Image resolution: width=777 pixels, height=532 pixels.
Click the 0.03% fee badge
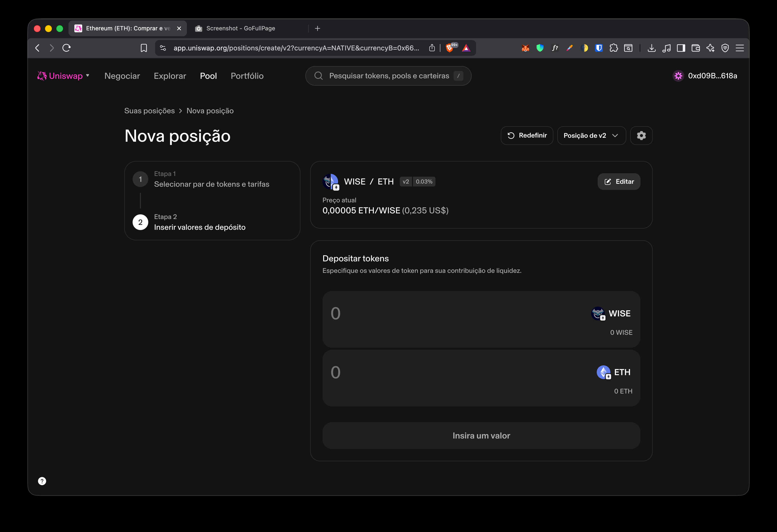coord(424,182)
